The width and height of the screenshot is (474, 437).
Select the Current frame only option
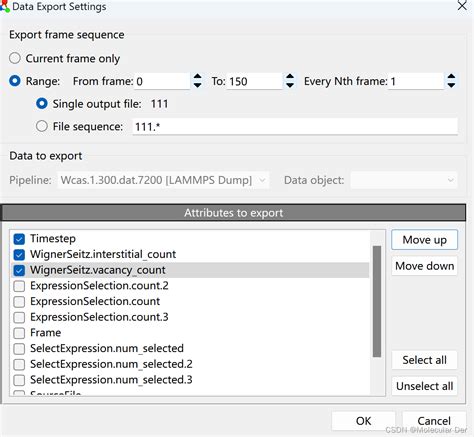tap(15, 58)
